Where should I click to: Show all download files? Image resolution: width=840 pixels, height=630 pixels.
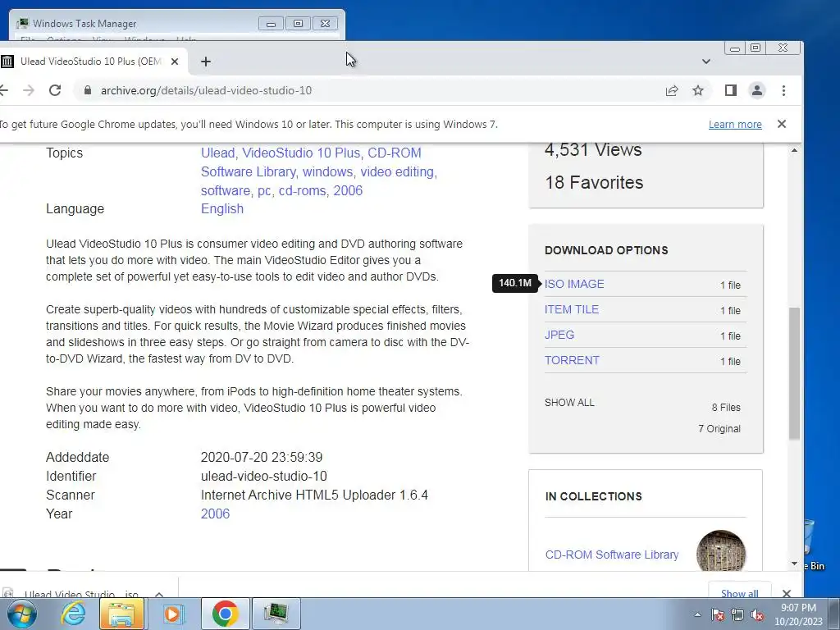[x=569, y=402]
